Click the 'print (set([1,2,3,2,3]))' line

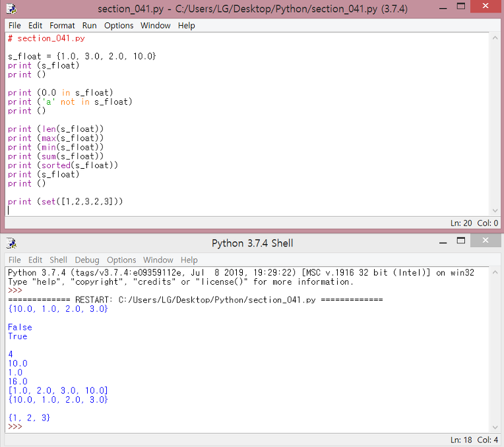(65, 202)
